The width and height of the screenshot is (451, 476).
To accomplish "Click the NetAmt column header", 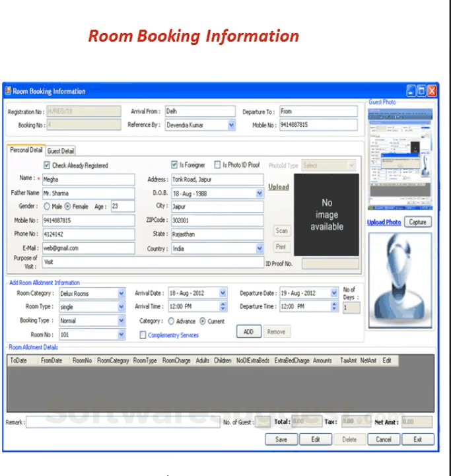I will click(x=368, y=360).
